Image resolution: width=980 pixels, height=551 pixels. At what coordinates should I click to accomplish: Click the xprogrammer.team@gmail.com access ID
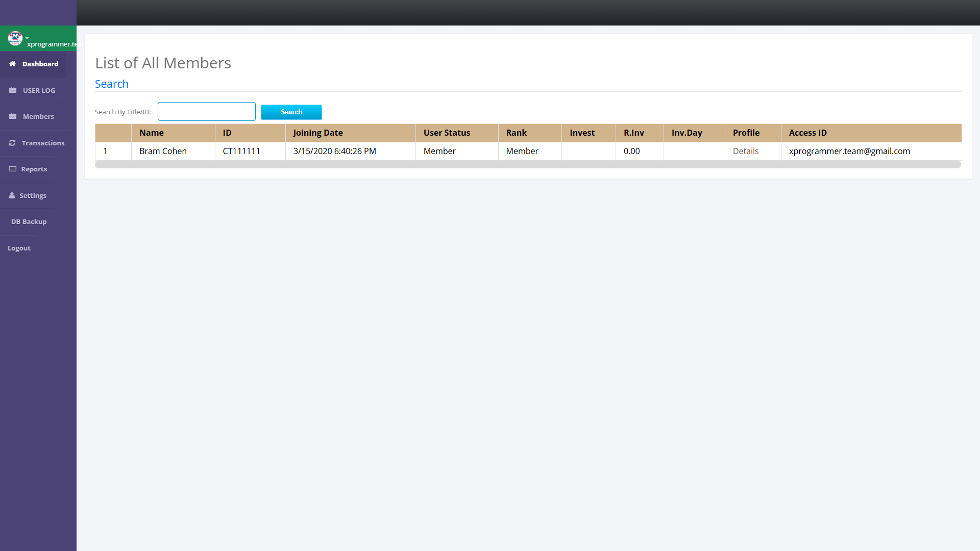click(x=849, y=151)
